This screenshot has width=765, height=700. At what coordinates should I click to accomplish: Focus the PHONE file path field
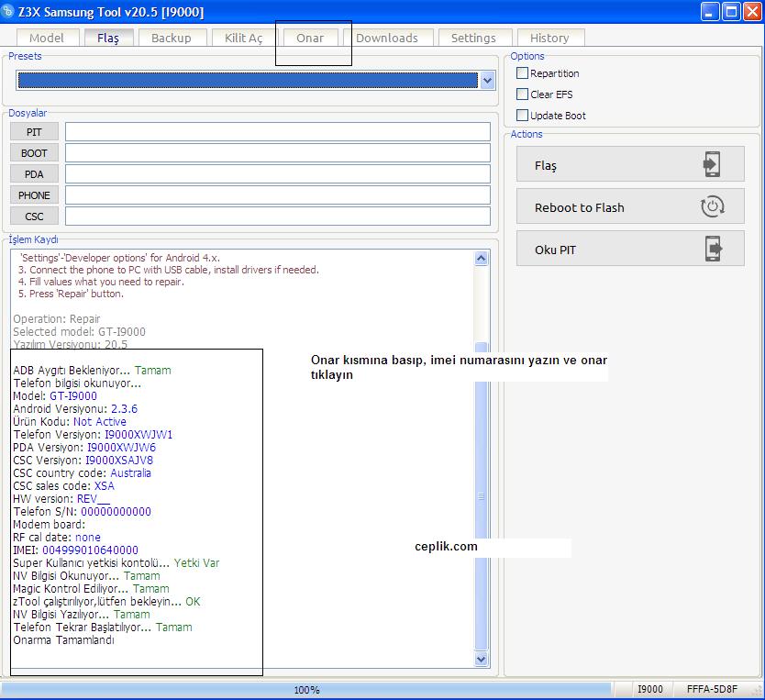[278, 195]
